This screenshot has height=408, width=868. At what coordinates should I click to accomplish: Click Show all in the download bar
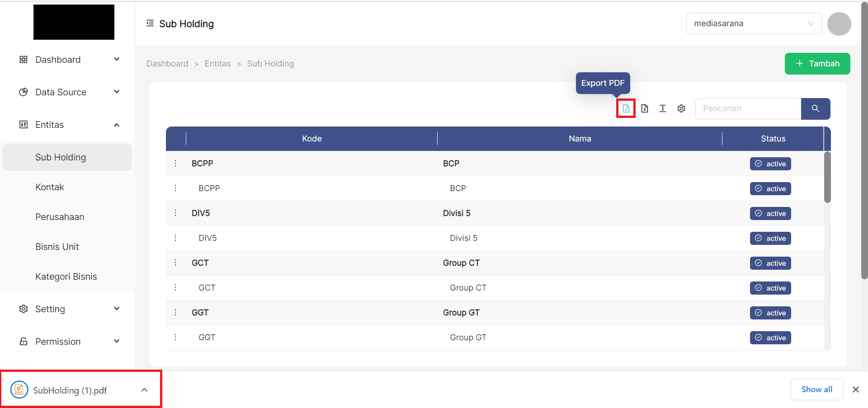click(816, 389)
